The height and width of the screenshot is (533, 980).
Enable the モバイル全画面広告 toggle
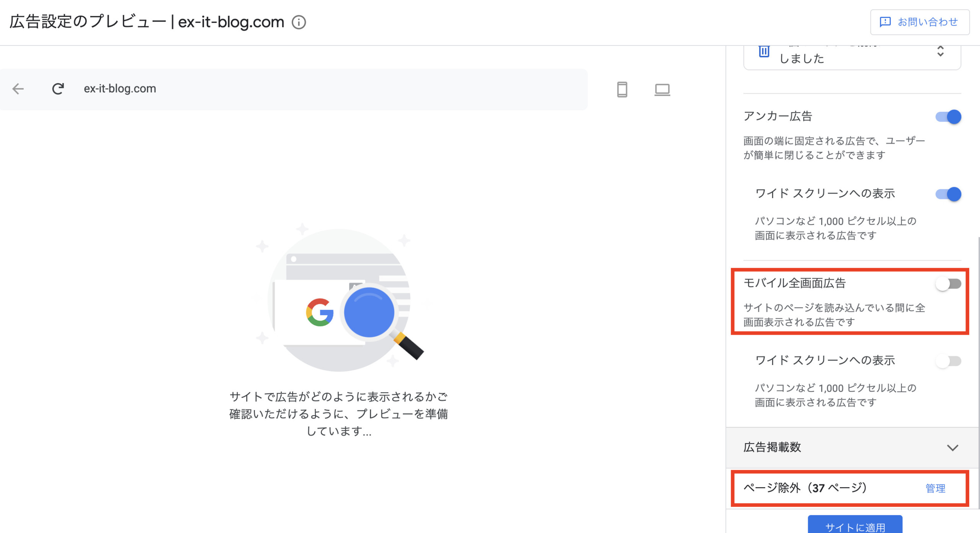click(x=948, y=284)
